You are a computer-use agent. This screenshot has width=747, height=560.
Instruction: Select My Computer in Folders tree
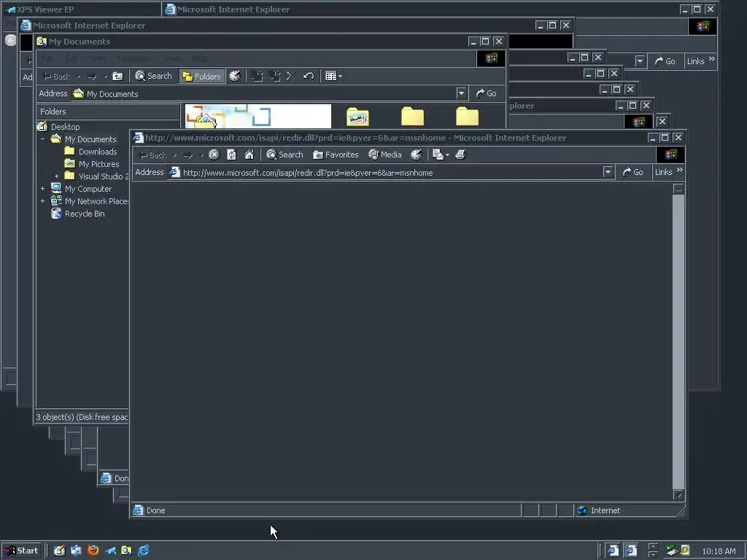tap(88, 189)
